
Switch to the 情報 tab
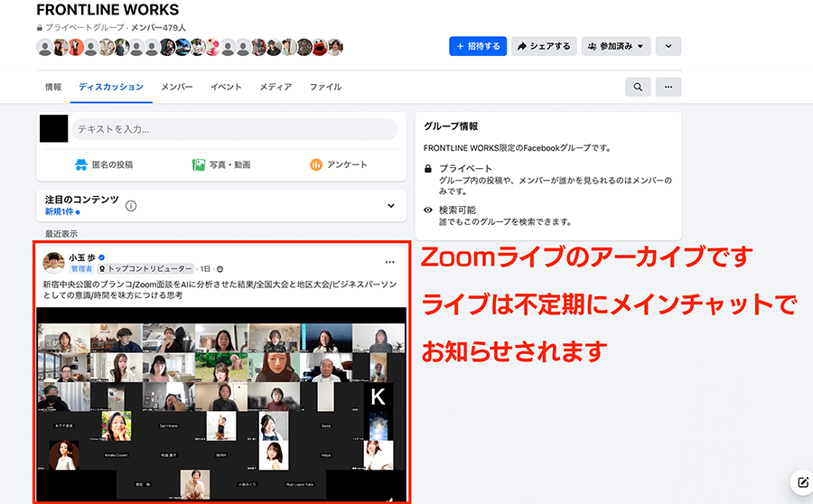click(x=53, y=87)
